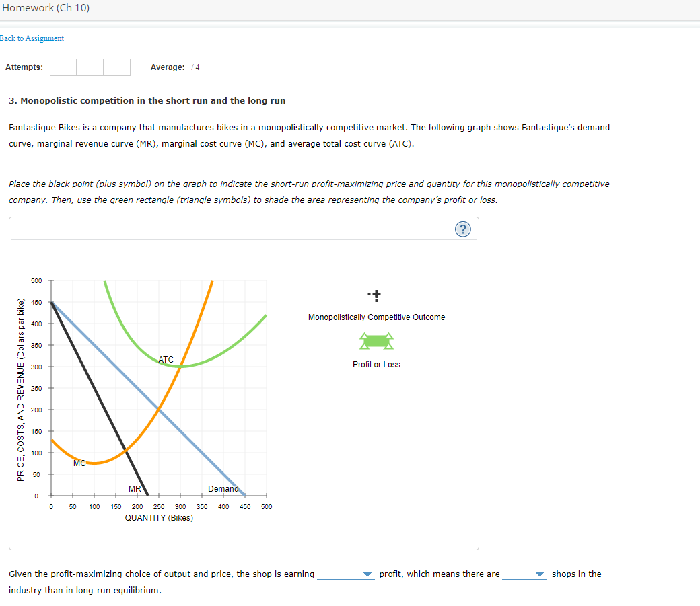Click the ATC curve label on graph
The image size is (700, 606).
pos(165,359)
